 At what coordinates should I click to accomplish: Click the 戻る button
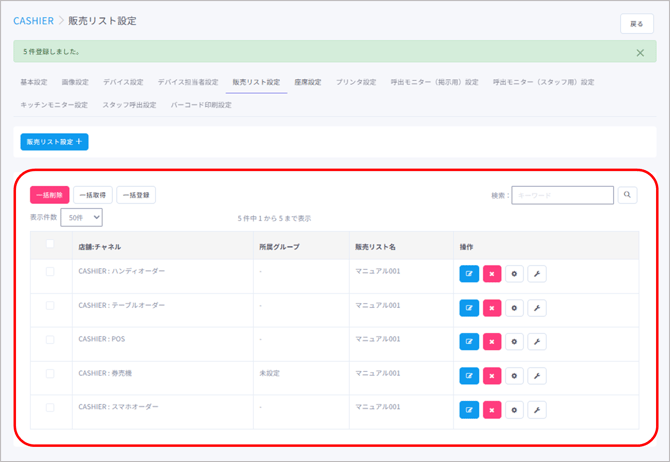[x=637, y=24]
